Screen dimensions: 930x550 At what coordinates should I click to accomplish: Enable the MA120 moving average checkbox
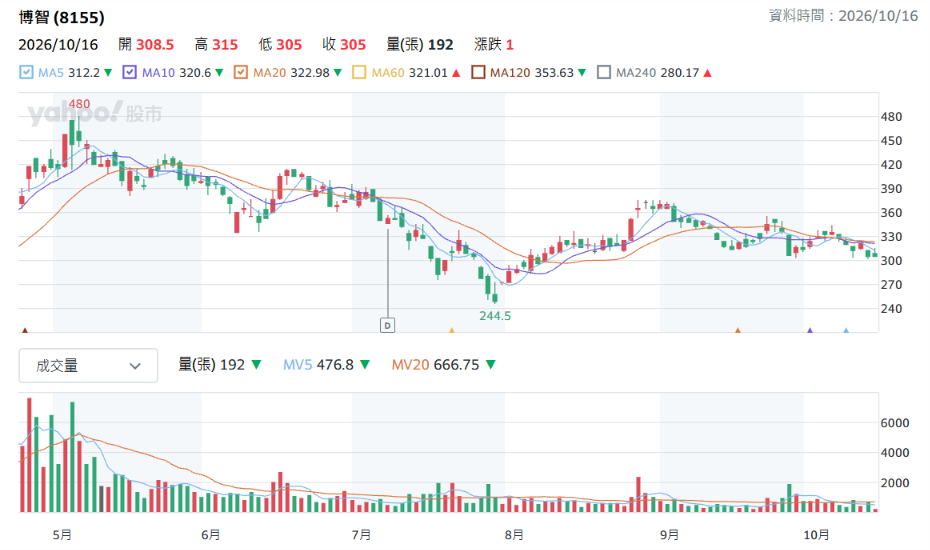pos(477,72)
